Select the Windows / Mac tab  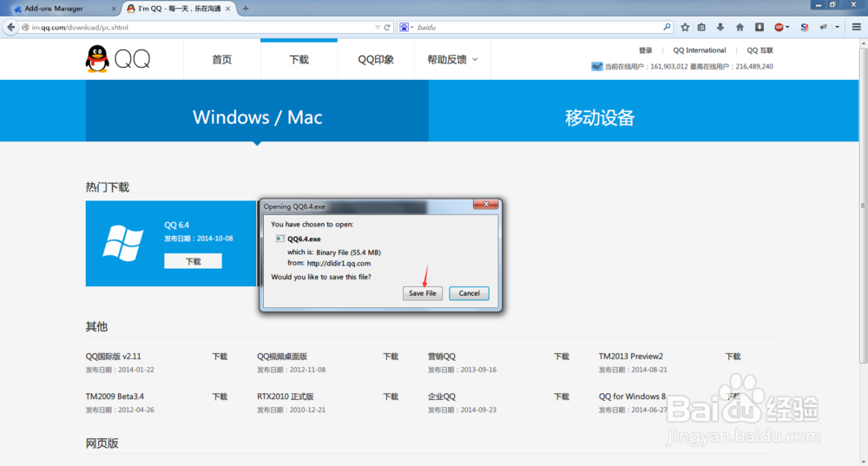[x=257, y=111]
